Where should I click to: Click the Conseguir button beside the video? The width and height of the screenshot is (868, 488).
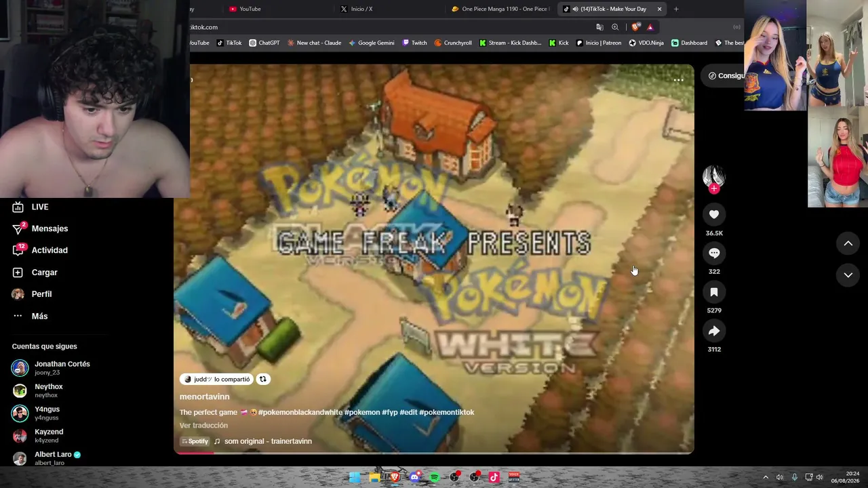pos(723,75)
